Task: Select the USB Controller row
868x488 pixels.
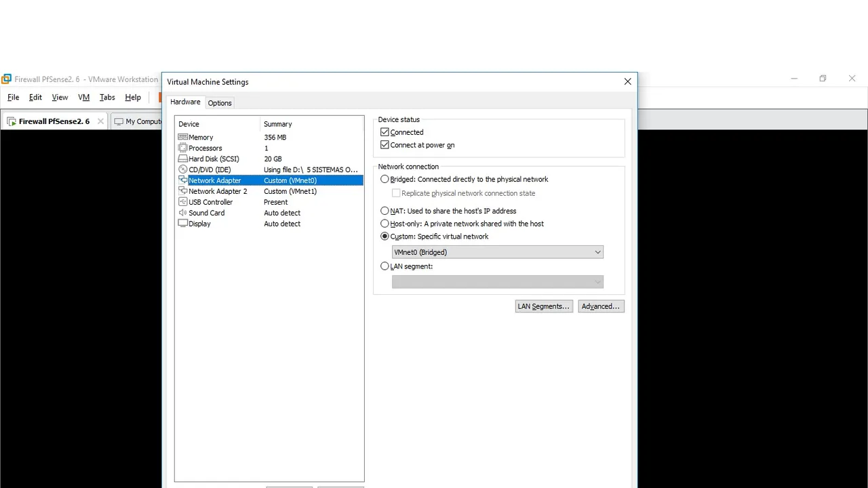Action: tap(269, 202)
